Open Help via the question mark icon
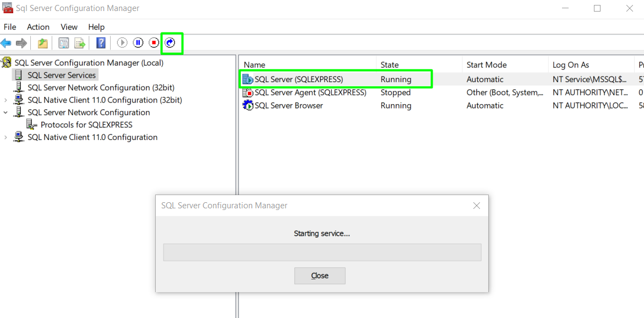The image size is (644, 318). 101,43
